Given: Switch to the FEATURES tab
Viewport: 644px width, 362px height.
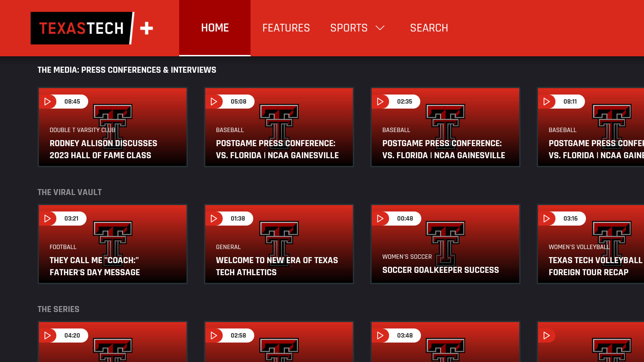Looking at the screenshot, I should point(286,28).
